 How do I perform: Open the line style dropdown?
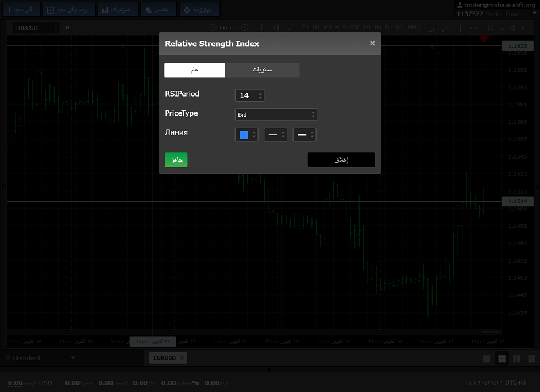click(276, 134)
